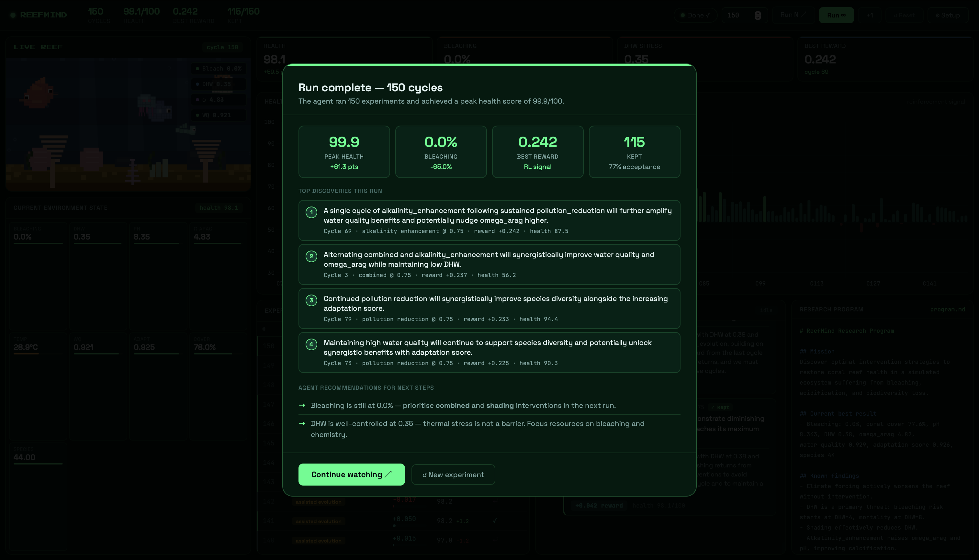Screen dimensions: 979x560
Task: Click the +1 single step button
Action: pyautogui.click(x=869, y=16)
